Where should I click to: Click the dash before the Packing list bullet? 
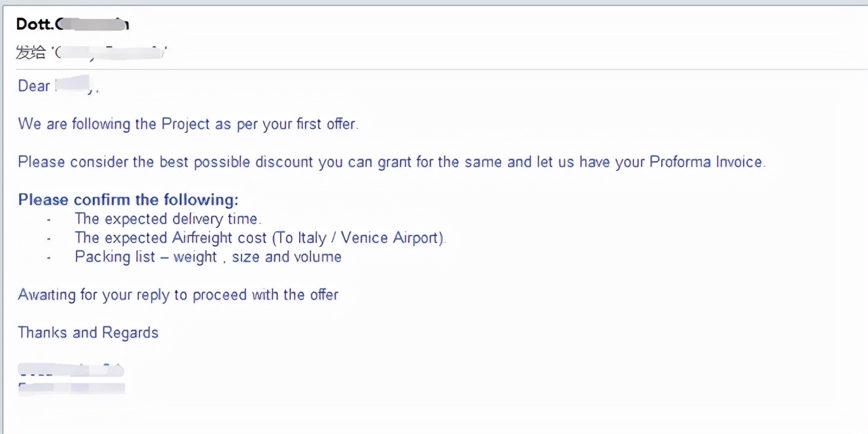pyautogui.click(x=49, y=258)
